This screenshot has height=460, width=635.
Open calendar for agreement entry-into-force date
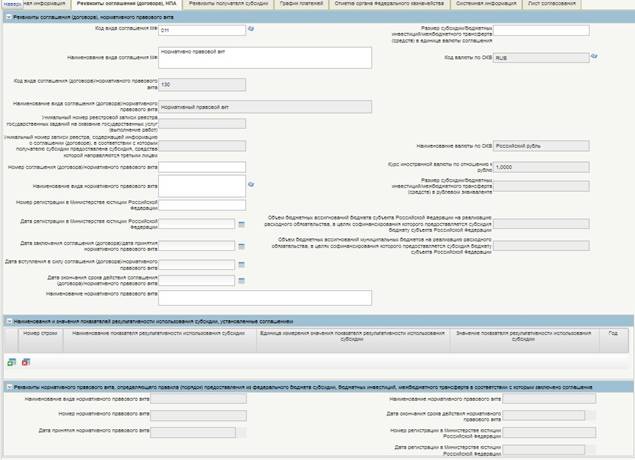(x=241, y=265)
